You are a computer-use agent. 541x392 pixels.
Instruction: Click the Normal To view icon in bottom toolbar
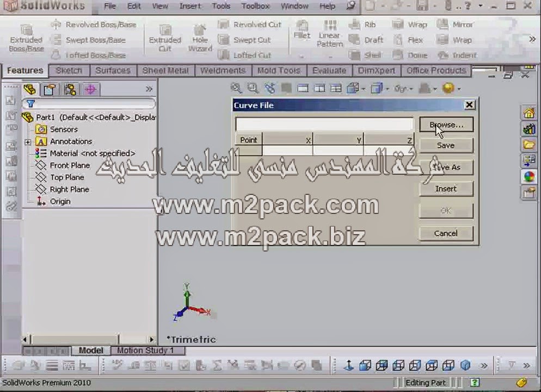[349, 365]
